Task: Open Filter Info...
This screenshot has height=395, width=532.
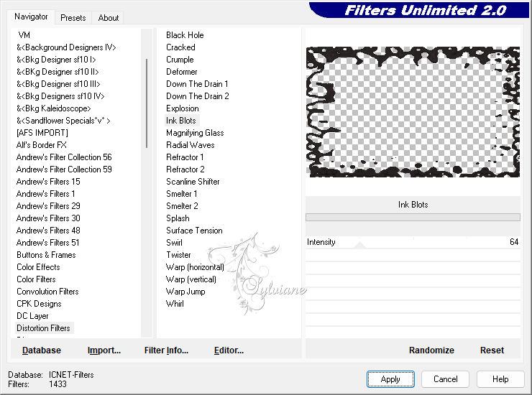Action: pos(166,350)
